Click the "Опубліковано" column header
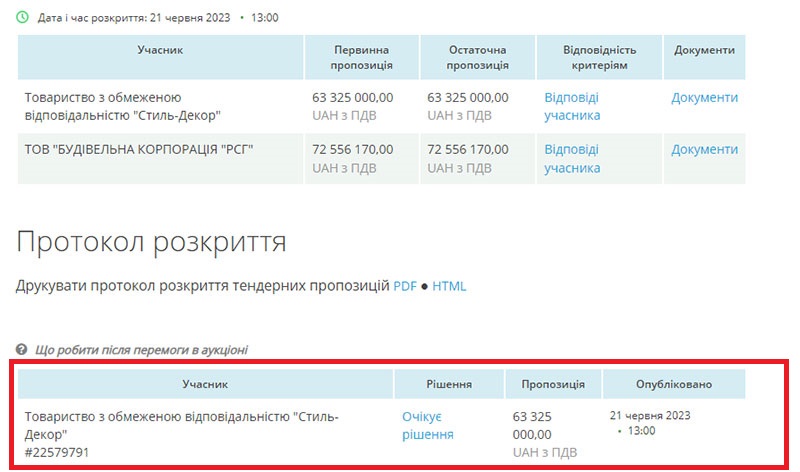 pos(674,384)
